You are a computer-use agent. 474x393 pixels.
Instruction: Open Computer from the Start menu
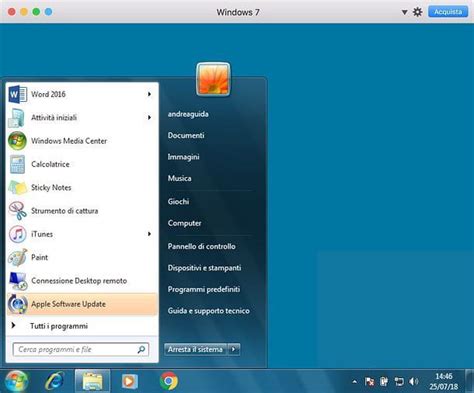point(185,223)
